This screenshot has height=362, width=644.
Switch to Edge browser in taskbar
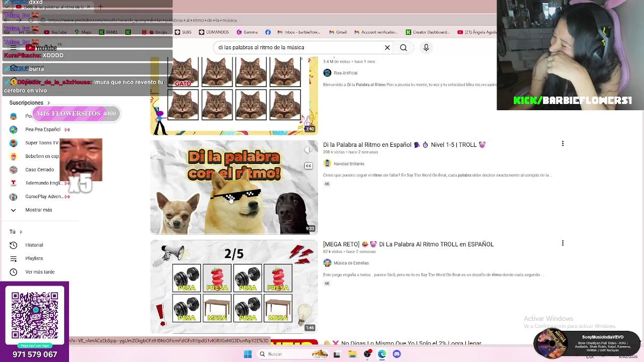pos(382,354)
